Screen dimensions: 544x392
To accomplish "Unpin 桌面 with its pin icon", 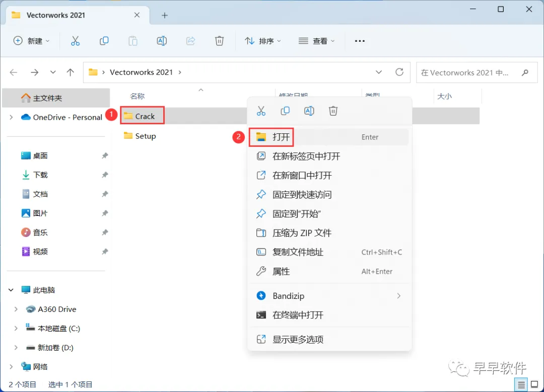I will coord(105,156).
